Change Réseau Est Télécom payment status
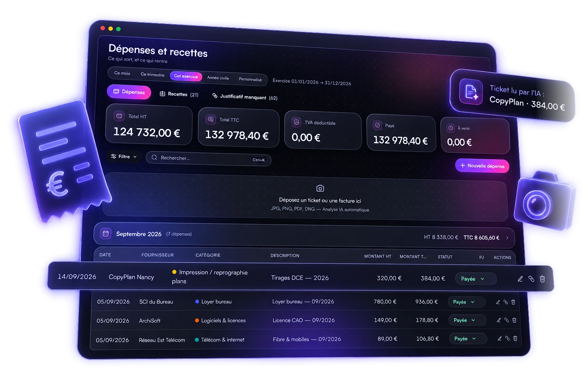 (x=468, y=338)
